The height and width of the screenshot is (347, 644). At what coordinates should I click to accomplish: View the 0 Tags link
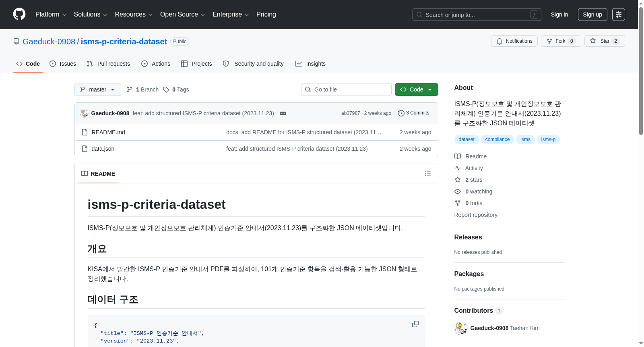click(176, 89)
